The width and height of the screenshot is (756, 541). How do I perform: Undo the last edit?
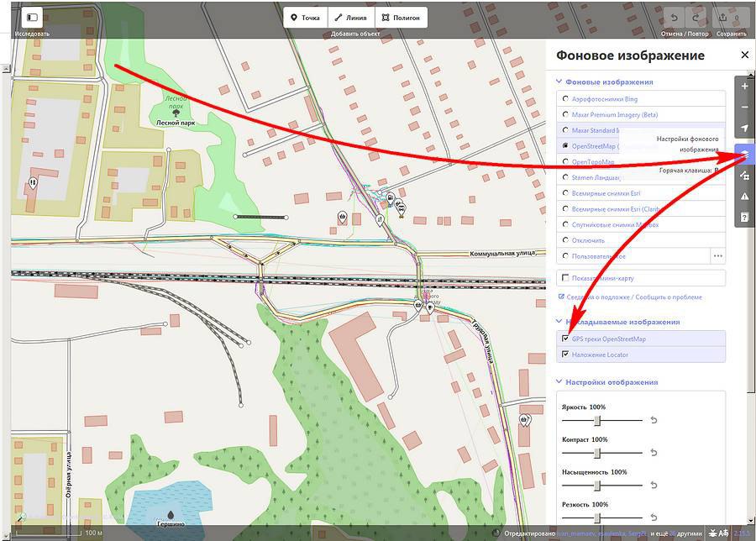tap(675, 18)
